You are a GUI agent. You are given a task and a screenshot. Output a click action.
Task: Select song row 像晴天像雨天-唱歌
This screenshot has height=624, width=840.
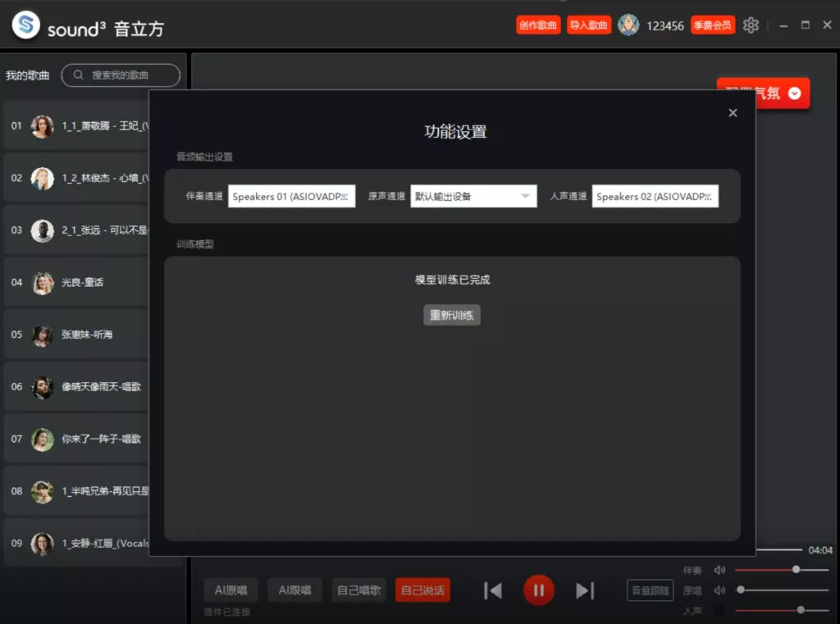point(76,387)
